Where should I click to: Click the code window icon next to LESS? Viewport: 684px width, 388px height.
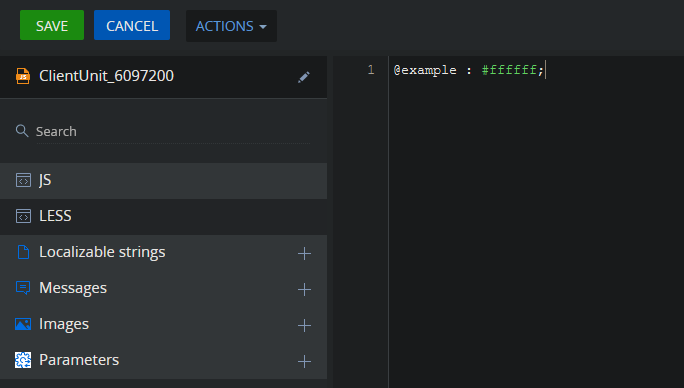pyautogui.click(x=23, y=216)
